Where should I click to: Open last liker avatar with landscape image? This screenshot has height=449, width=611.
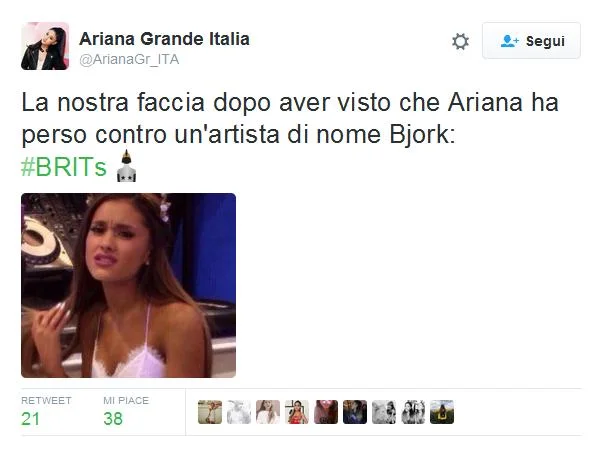(x=442, y=412)
